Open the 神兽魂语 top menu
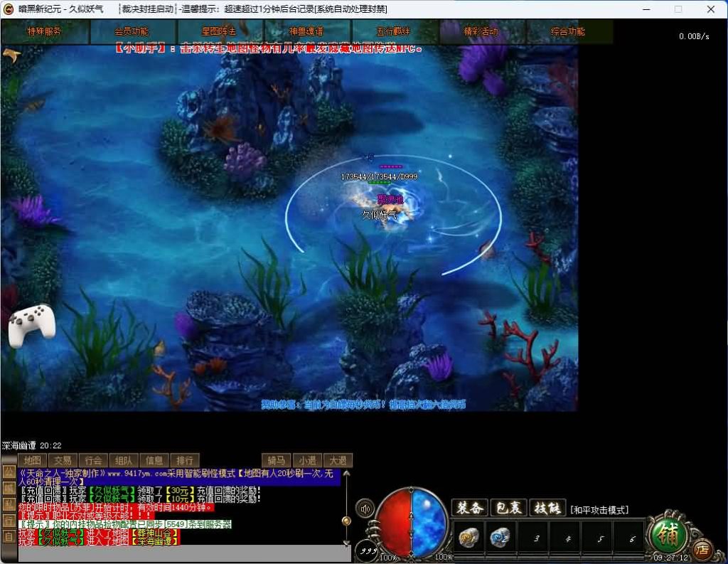The width and height of the screenshot is (728, 564). 306,31
